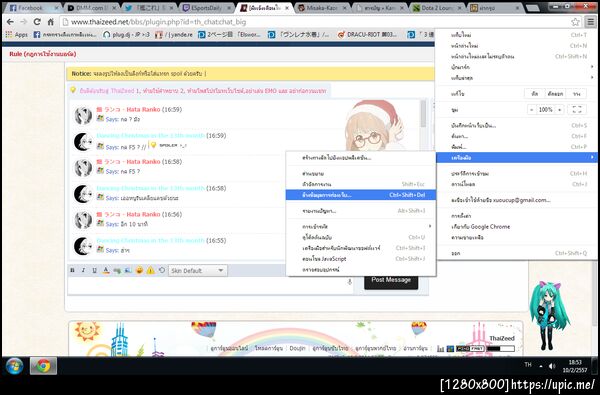Viewport: 600px width, 395px height.
Task: Select the Ctrl+Shift+Q exit menu entry
Action: [517, 253]
